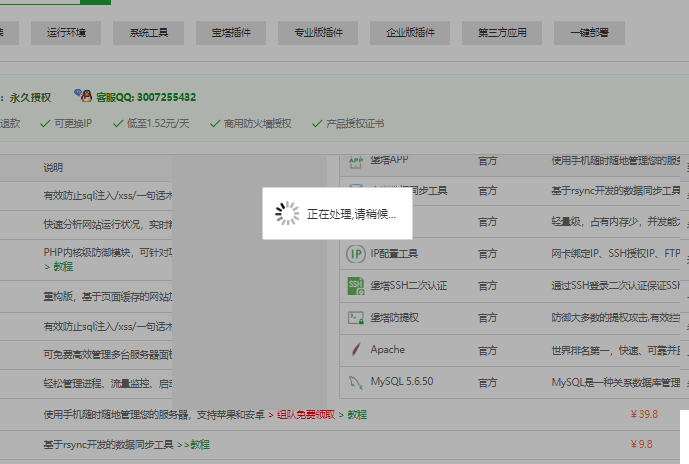Click the Apache feather icon

coord(356,350)
